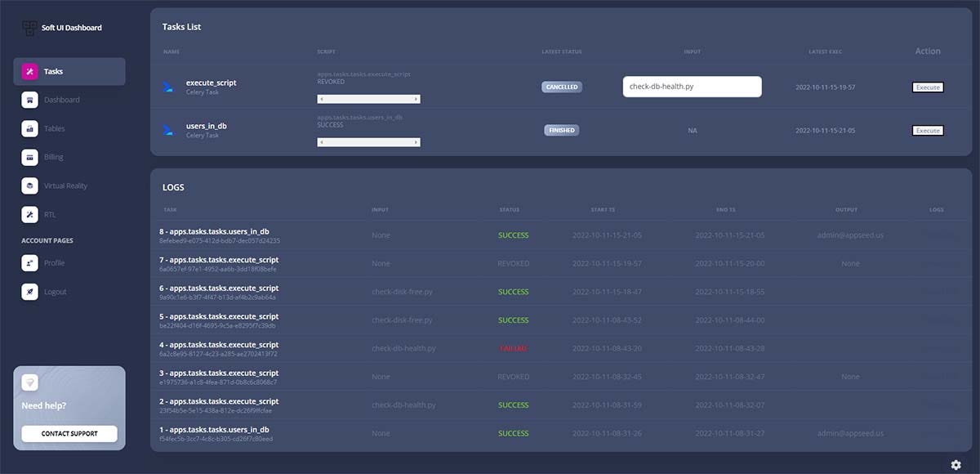Screen dimensions: 980x474
Task: Select the Virtual Reality globe icon
Action: [x=29, y=186]
